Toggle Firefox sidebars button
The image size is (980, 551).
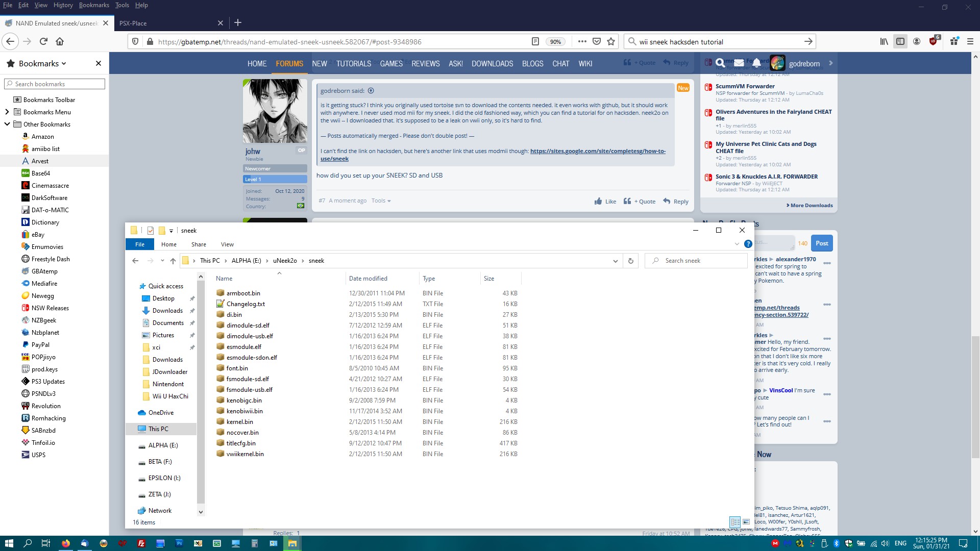coord(900,42)
